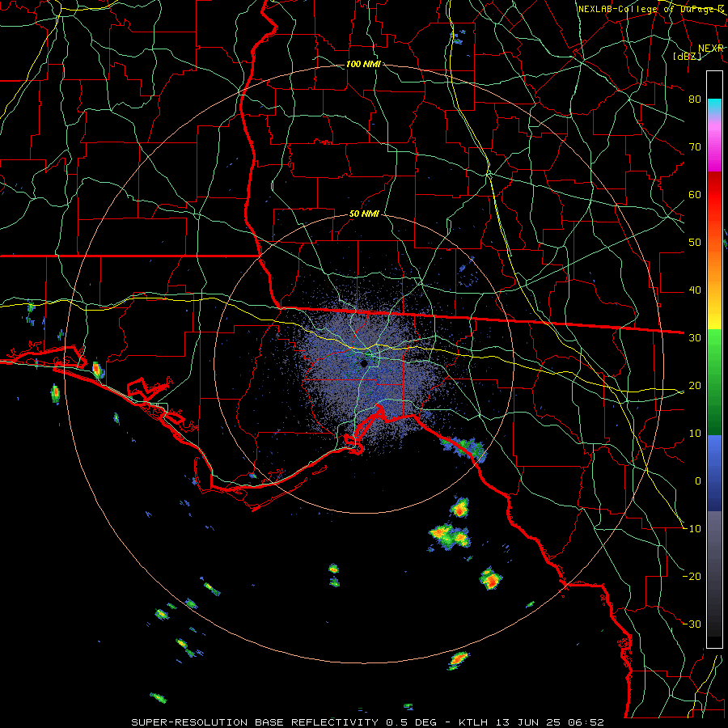Screen dimensions: 728x728
Task: Select the 50 value on dBZ scale
Action: point(695,243)
